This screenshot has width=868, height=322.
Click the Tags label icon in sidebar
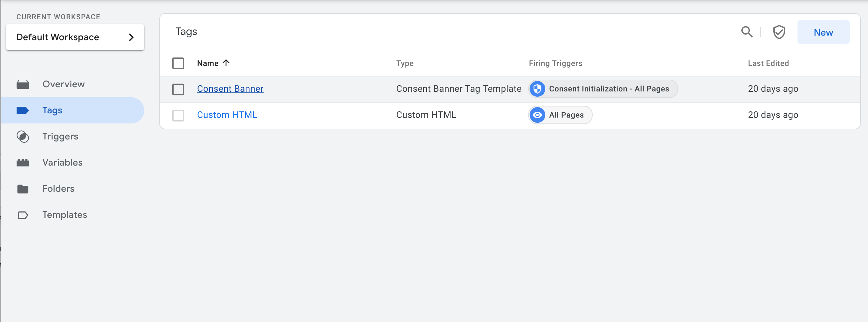[23, 110]
